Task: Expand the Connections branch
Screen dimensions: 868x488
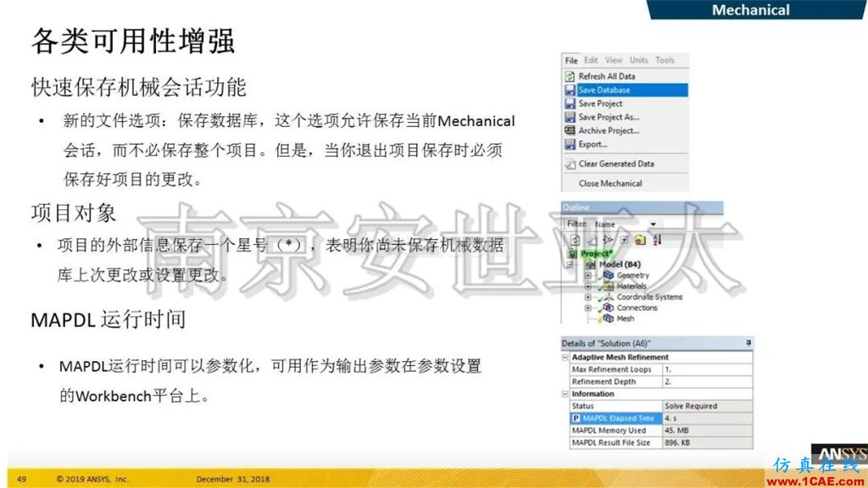Action: [588, 308]
